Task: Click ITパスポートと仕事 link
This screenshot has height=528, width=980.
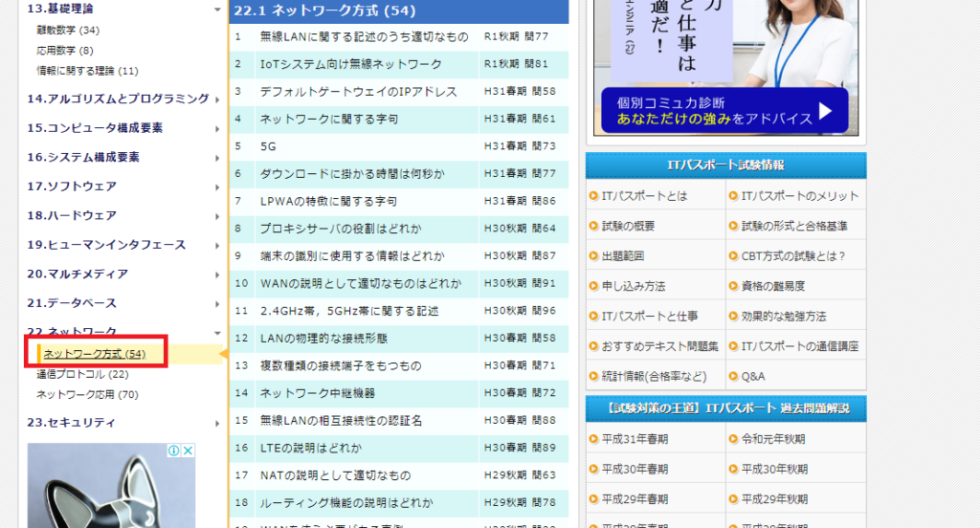Action: click(x=650, y=317)
